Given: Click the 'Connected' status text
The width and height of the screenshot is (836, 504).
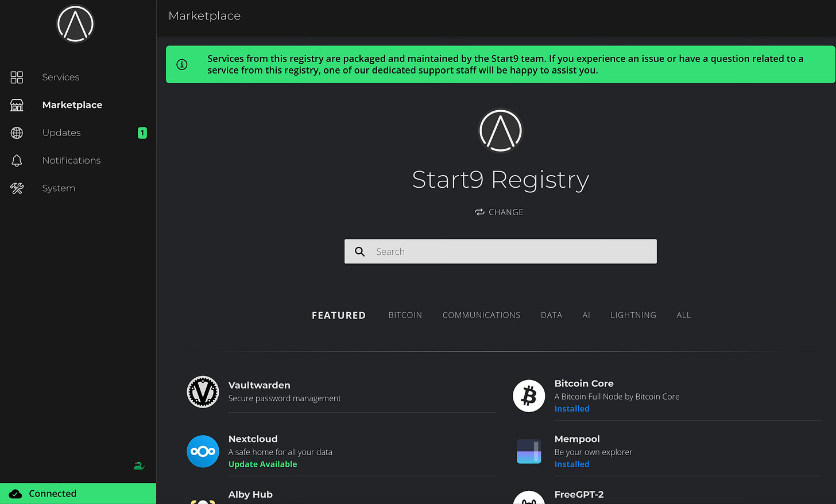Looking at the screenshot, I should pyautogui.click(x=53, y=494).
